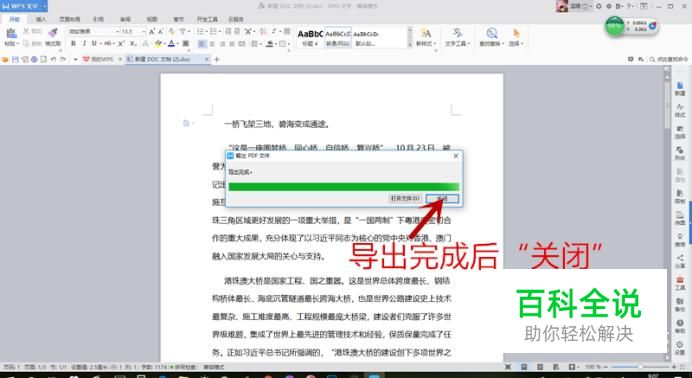Expand the styles gallery more arrow

point(410,44)
